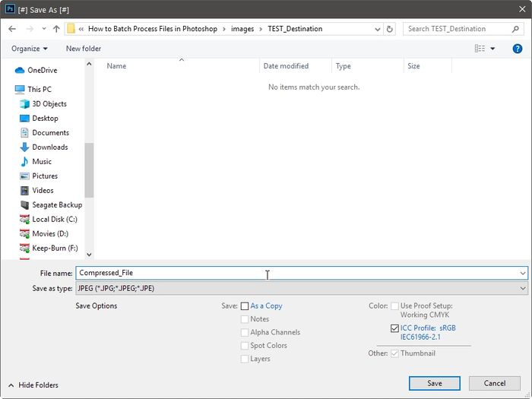Click the forward navigation arrow
Image resolution: width=532 pixels, height=399 pixels.
click(x=30, y=29)
